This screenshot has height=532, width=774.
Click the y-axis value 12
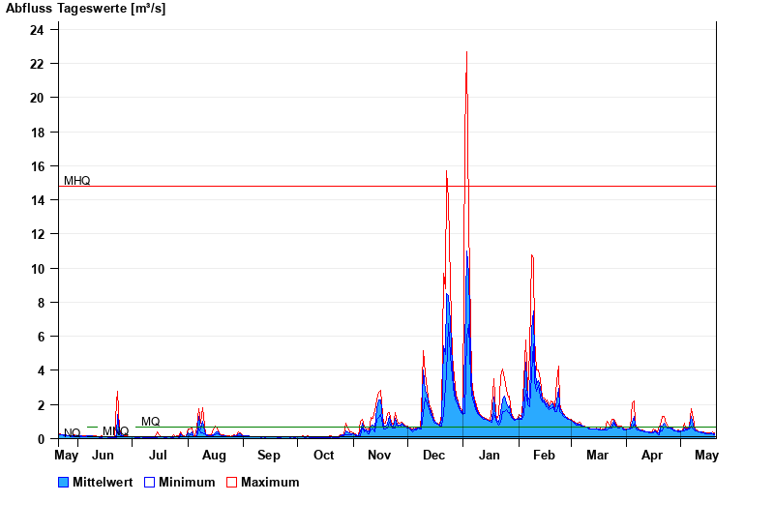37,234
